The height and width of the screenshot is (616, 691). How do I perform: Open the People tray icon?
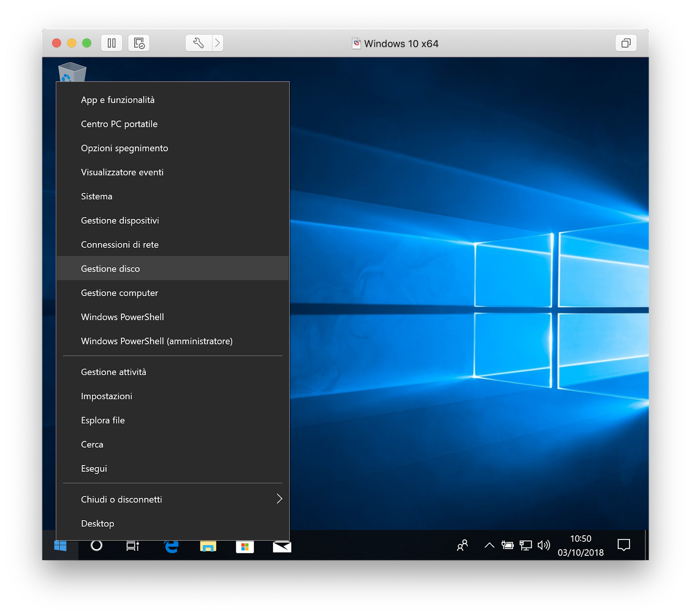click(x=462, y=546)
